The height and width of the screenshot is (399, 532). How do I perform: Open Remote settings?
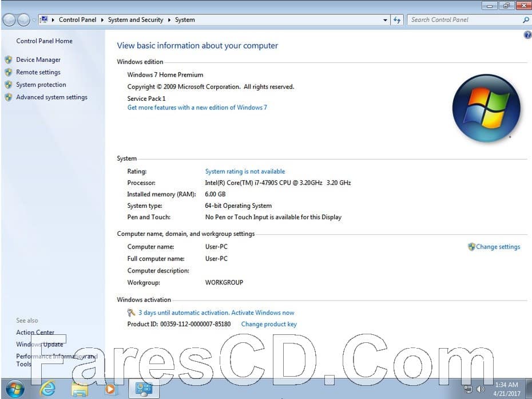point(38,72)
